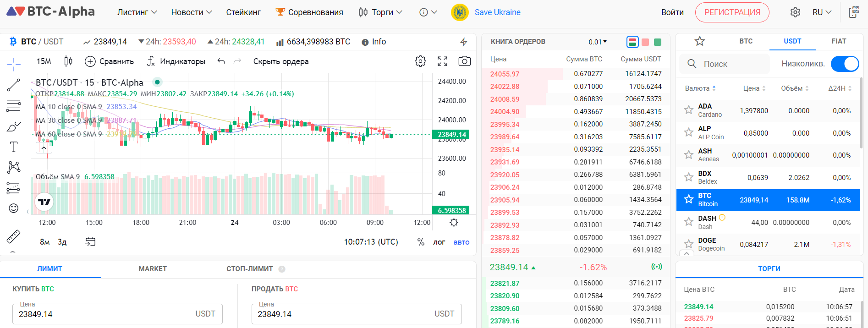Open the price scale settings gear
Viewport: 868px width, 328px height.
click(x=454, y=223)
